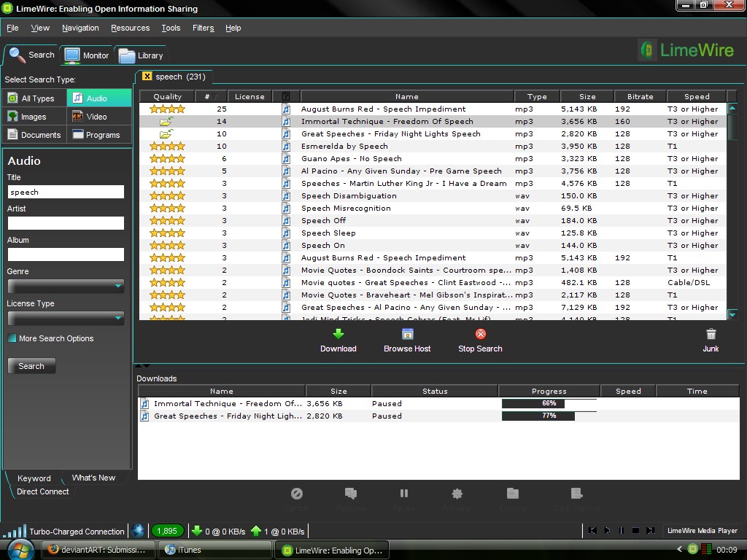Screen dimensions: 747x560
Task: Click the Title input field containing speech
Action: pos(66,192)
